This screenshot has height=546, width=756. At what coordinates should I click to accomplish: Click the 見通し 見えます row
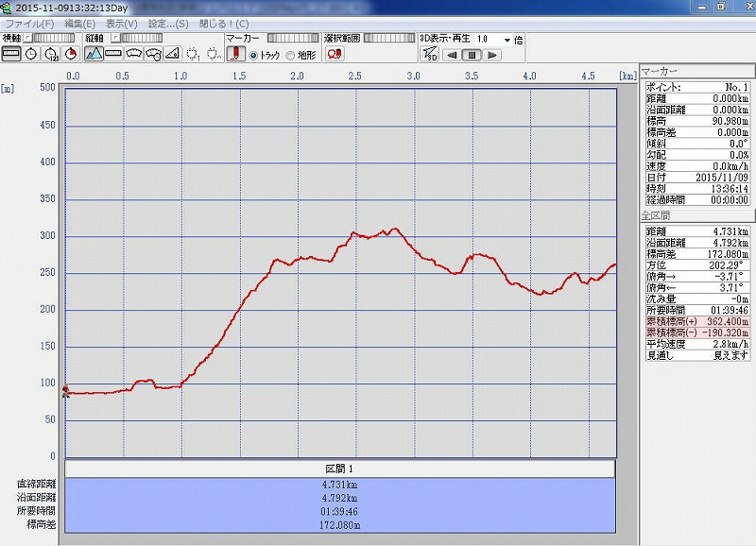(697, 355)
